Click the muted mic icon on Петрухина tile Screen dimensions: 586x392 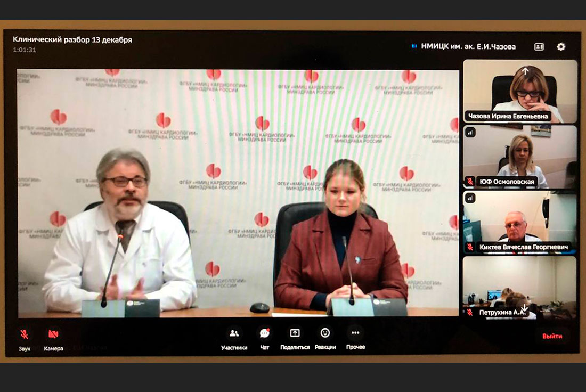point(470,312)
